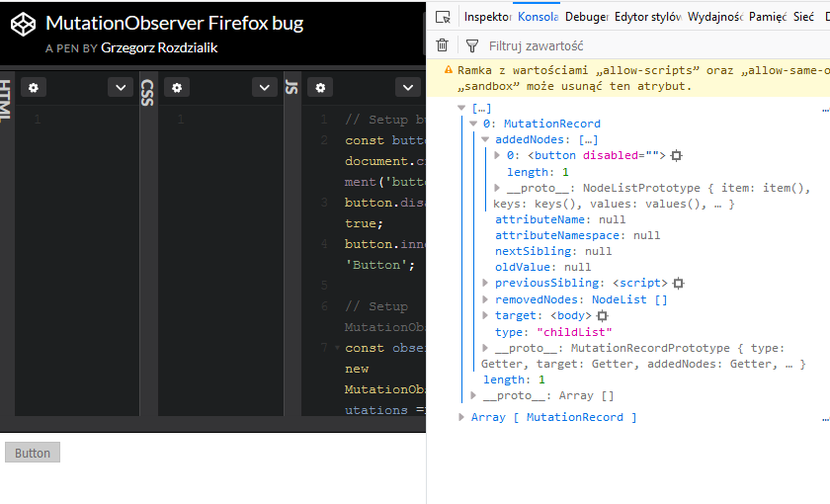The height and width of the screenshot is (504, 830).
Task: Open HTML panel dropdown chevron
Action: [121, 87]
